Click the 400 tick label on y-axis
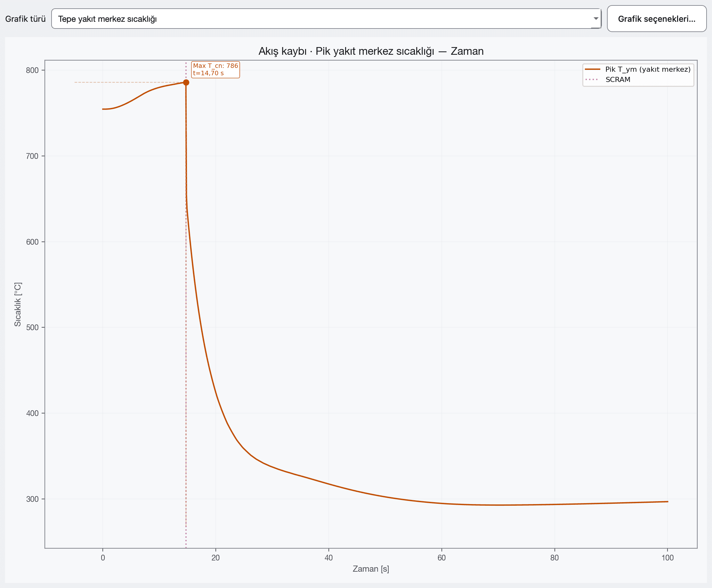 click(32, 413)
